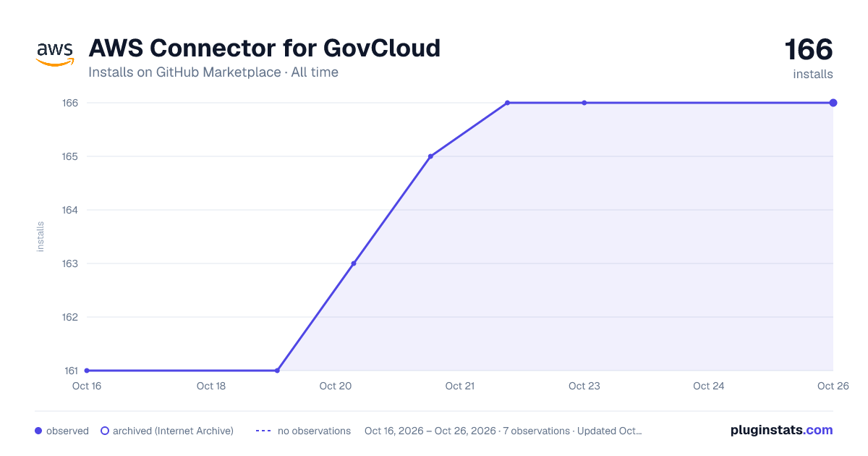Select the data point at 163 installs
868x456 pixels.
click(x=354, y=263)
